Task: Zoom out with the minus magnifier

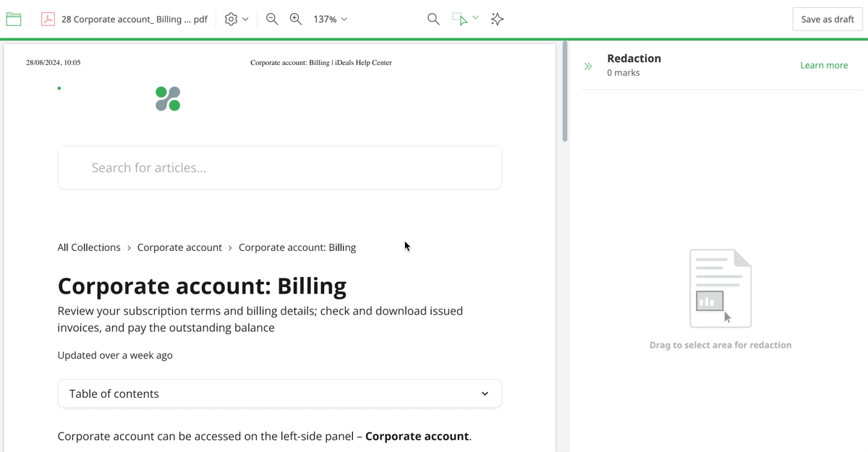Action: coord(272,20)
